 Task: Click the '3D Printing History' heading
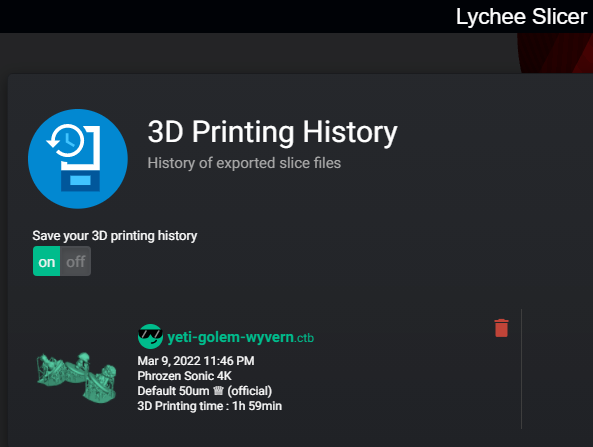[272, 132]
